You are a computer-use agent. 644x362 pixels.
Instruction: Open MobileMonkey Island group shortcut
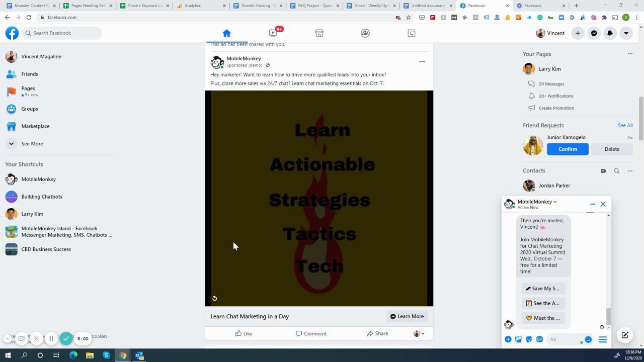coord(59,232)
